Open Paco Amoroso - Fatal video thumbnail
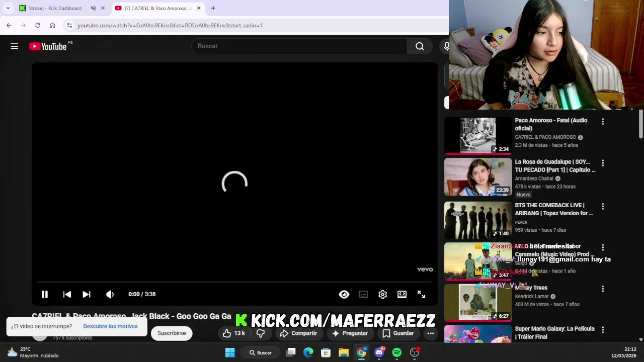644x362 pixels. coord(477,135)
